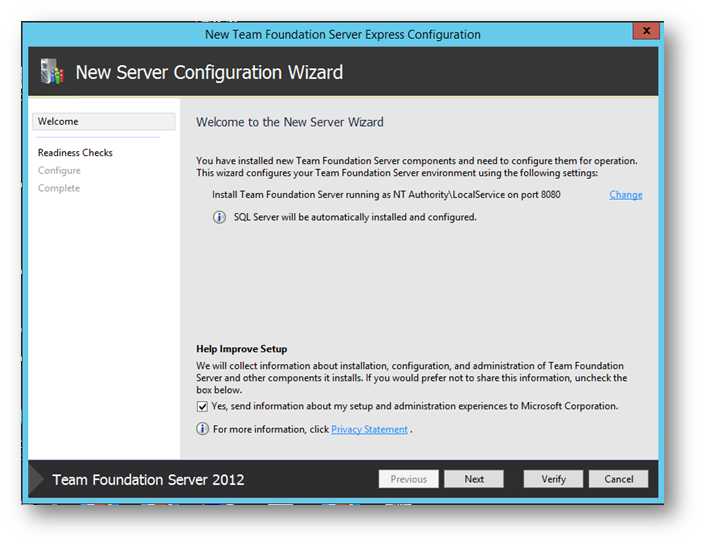Cancel the configuration wizard
This screenshot has height=547, width=706.
[x=619, y=479]
